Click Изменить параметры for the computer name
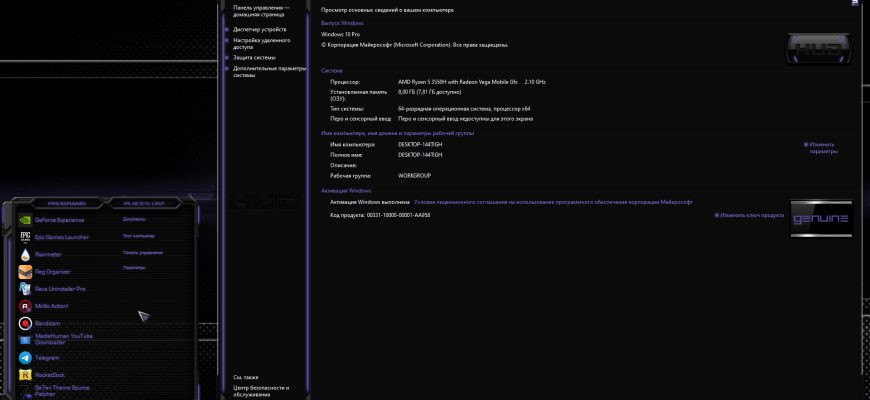This screenshot has height=400, width=870. point(821,148)
